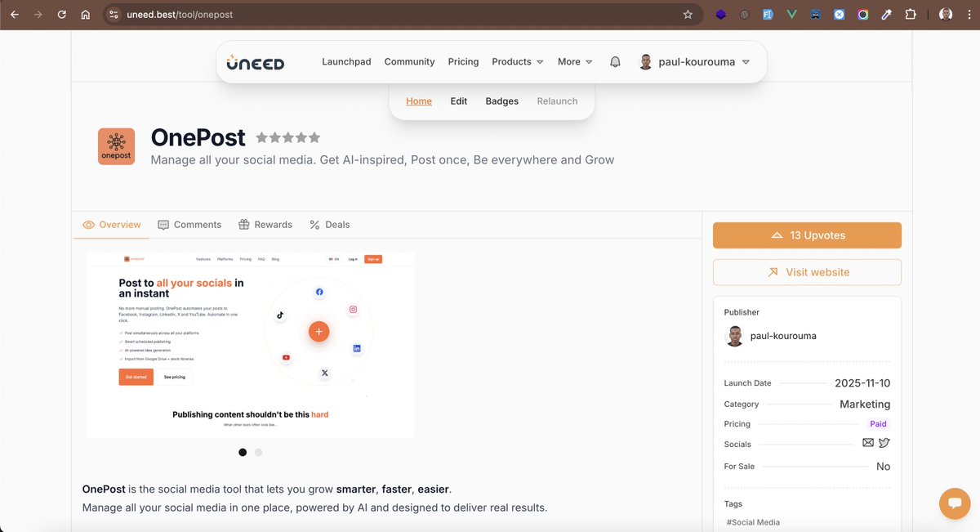Switch to the Comments tab
Image resolution: width=980 pixels, height=532 pixels.
(x=189, y=225)
